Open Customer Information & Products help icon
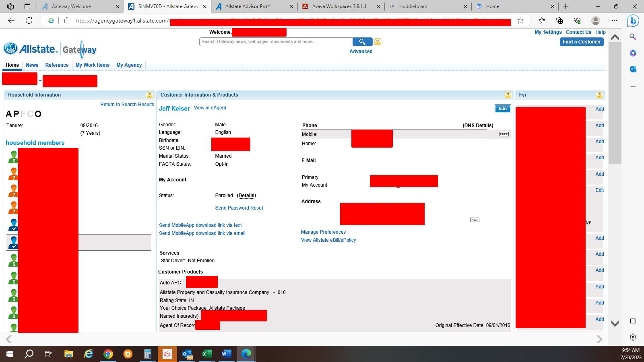 click(508, 95)
